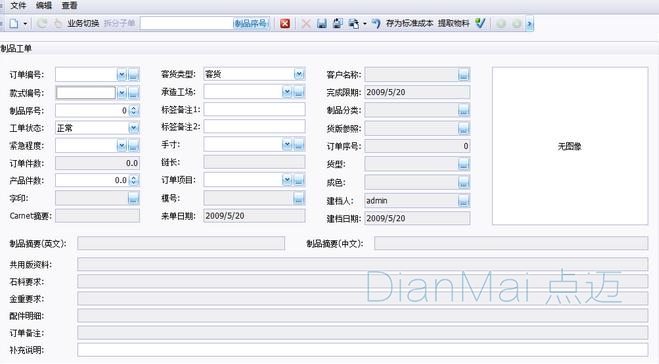Image resolution: width=659 pixels, height=364 pixels.
Task: Click into the 款式编号 text field
Action: click(86, 93)
